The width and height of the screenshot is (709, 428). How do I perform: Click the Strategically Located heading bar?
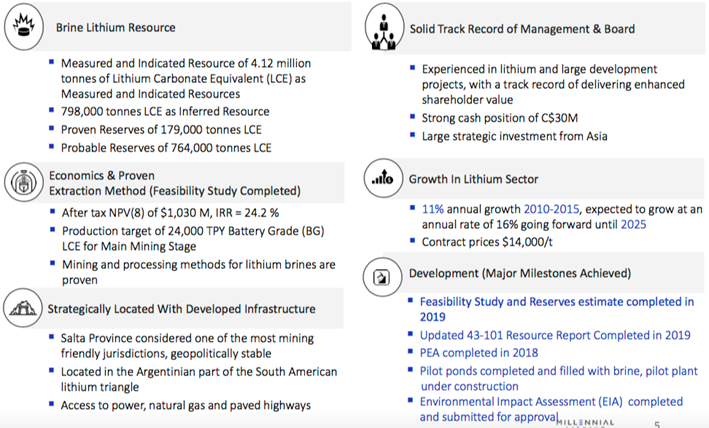click(180, 309)
